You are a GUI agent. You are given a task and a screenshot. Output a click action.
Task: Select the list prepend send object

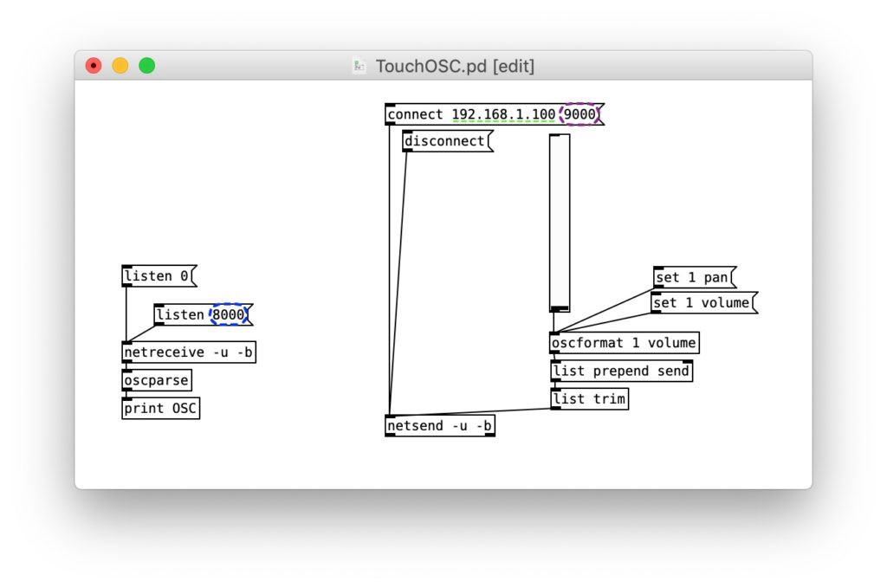pos(621,371)
